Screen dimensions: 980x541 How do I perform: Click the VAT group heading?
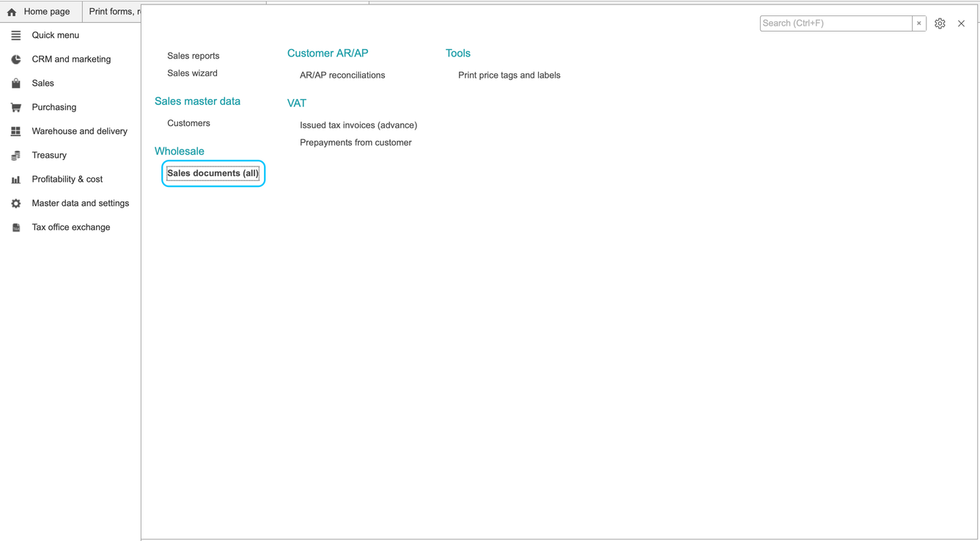coord(297,103)
